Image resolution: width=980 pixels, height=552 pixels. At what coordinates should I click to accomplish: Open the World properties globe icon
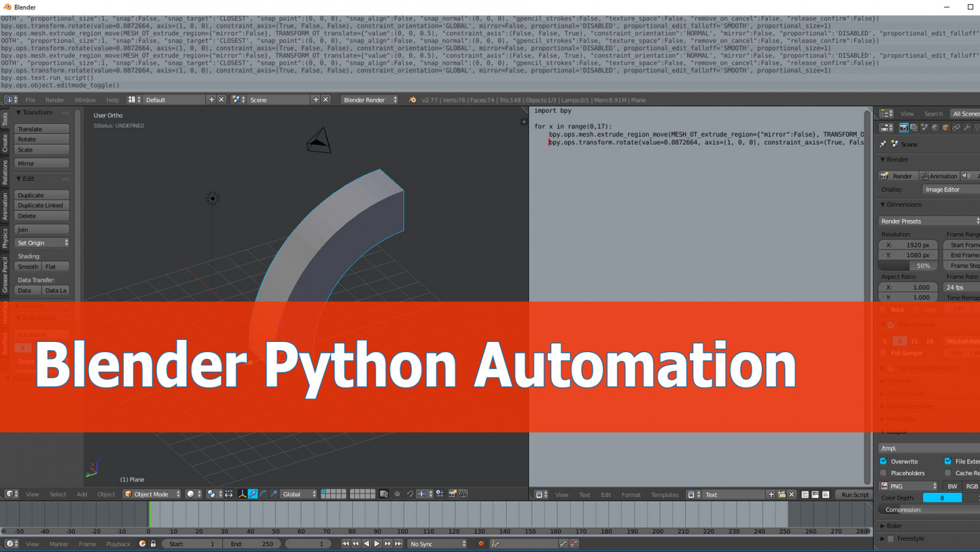(935, 127)
